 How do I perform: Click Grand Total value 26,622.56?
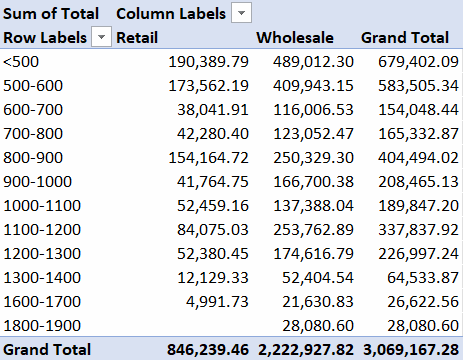tap(423, 302)
